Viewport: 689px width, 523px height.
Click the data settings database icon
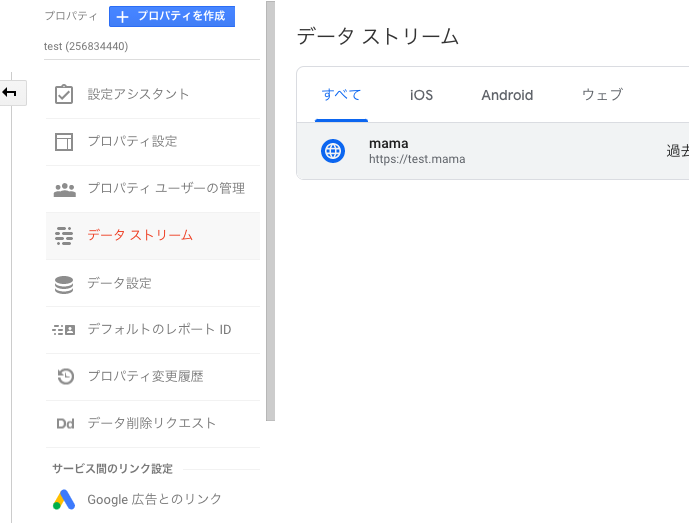tap(64, 283)
